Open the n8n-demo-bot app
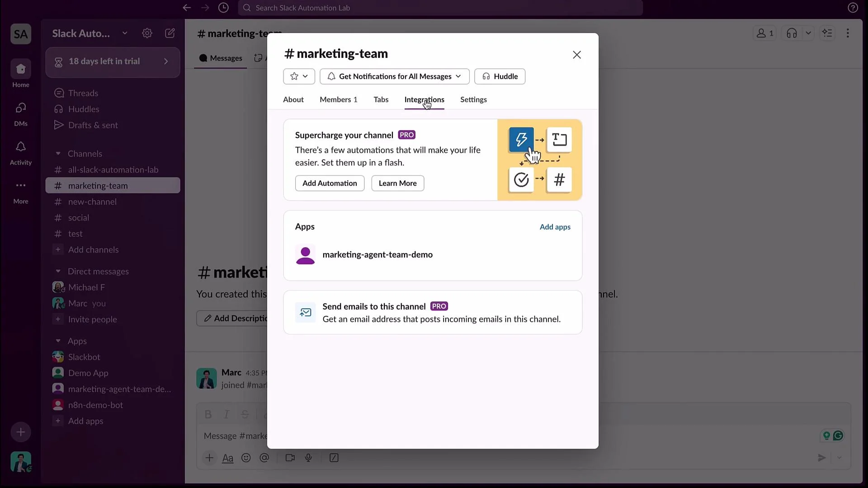This screenshot has height=488, width=868. (113, 405)
